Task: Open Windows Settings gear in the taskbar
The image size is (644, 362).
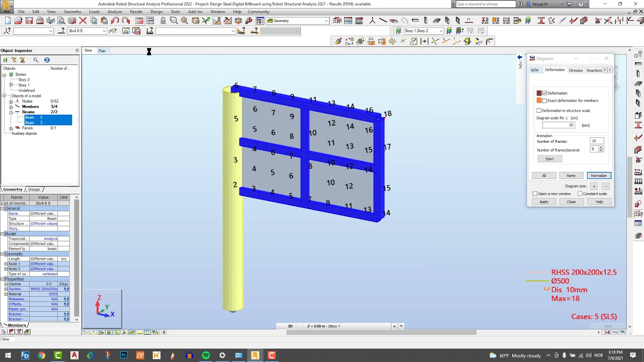Action: coord(222,355)
